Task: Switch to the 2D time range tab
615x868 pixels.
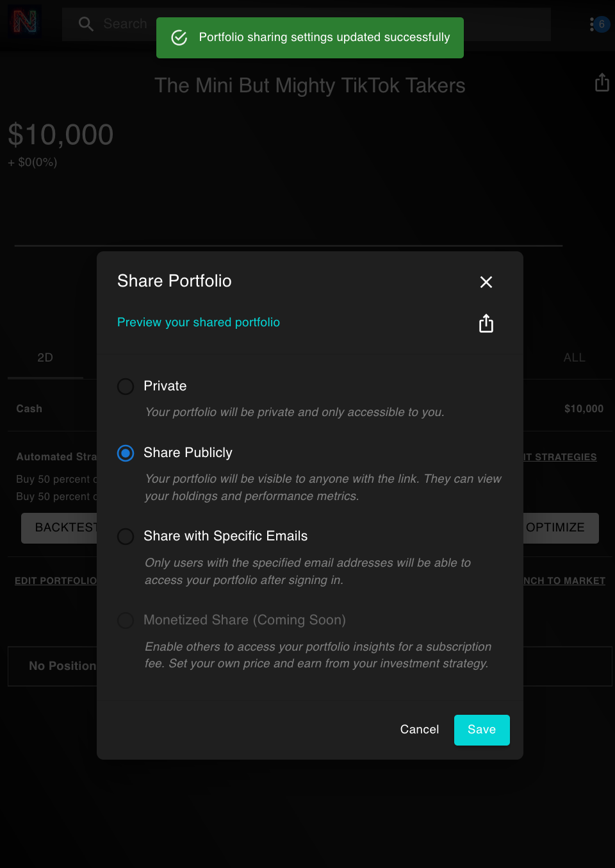Action: tap(45, 358)
